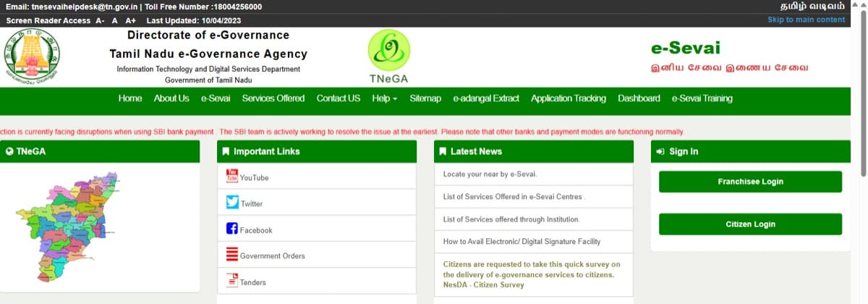The height and width of the screenshot is (304, 868).
Task: Click the scrolling SBI payment notice
Action: [x=342, y=132]
